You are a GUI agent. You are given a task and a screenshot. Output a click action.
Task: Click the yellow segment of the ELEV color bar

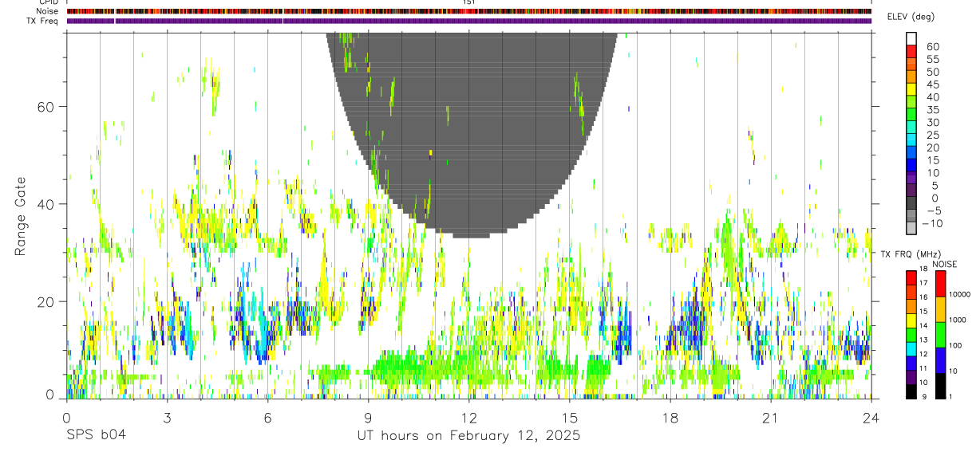pos(911,90)
